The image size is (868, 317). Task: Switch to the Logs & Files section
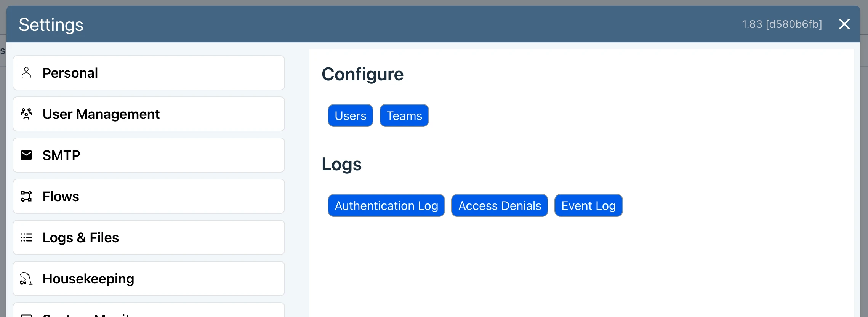149,237
